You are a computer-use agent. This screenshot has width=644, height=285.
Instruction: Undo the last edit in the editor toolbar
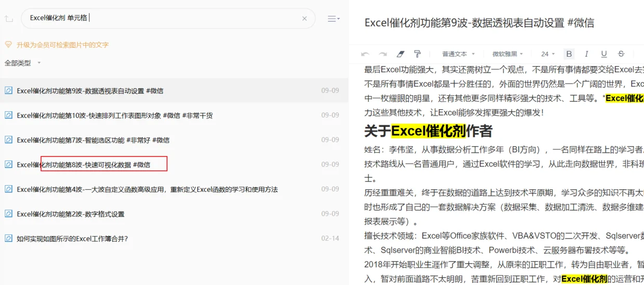tap(366, 54)
